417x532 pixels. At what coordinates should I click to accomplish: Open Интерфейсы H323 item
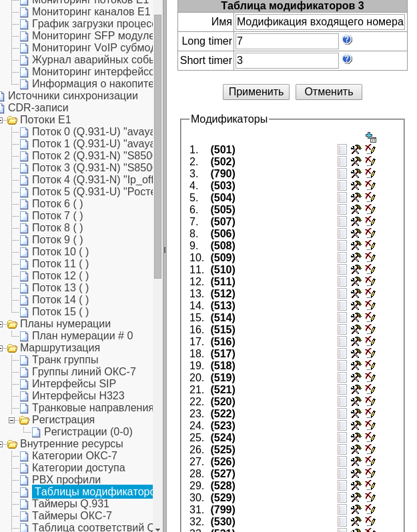(78, 395)
